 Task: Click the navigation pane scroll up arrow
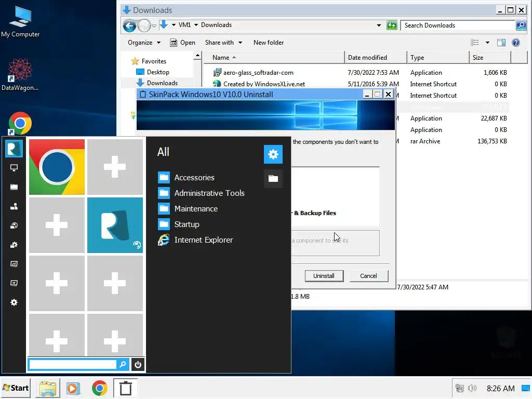(x=197, y=56)
